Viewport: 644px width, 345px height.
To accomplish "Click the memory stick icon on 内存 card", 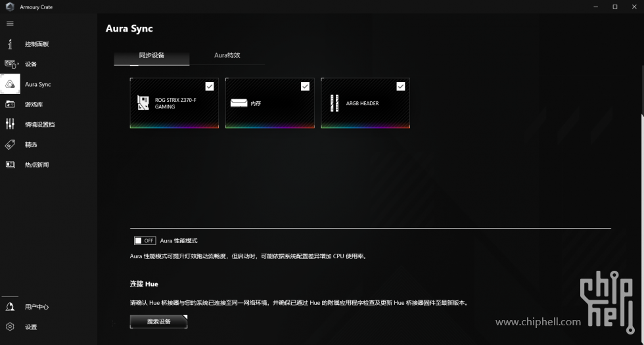I will (239, 103).
